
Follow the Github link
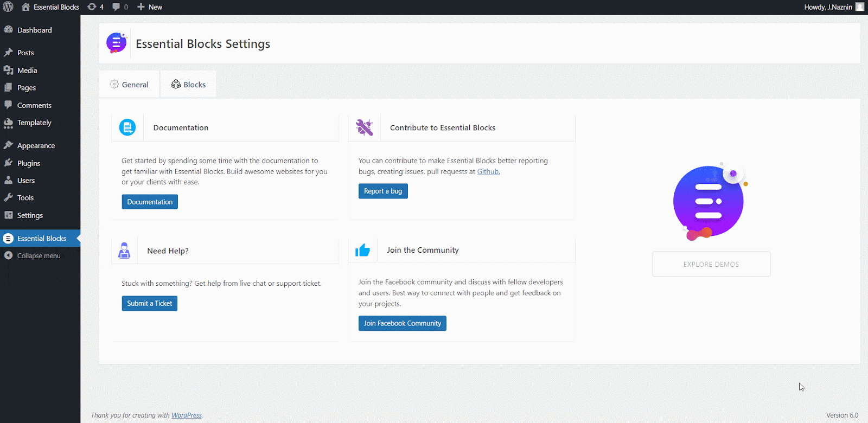pyautogui.click(x=488, y=171)
